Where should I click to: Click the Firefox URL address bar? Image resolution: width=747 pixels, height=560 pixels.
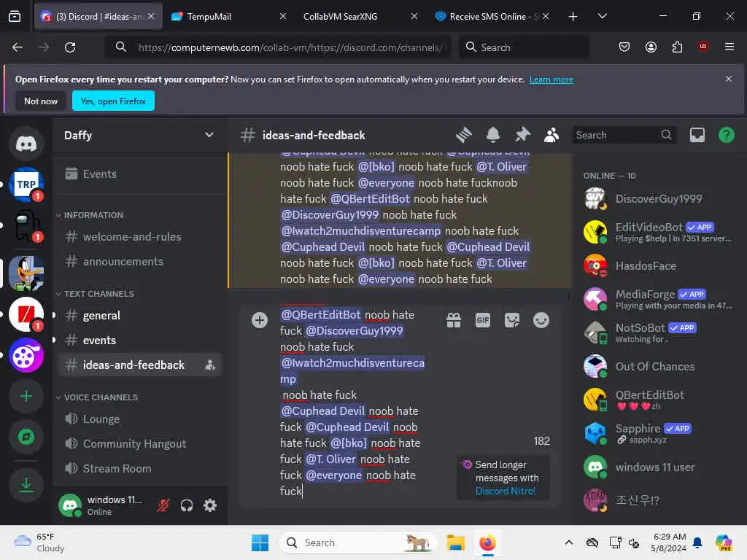(x=279, y=47)
